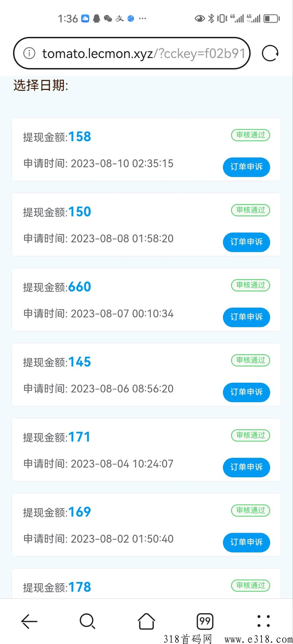Open the four-dot browser menu
This screenshot has width=293, height=644.
[263, 621]
